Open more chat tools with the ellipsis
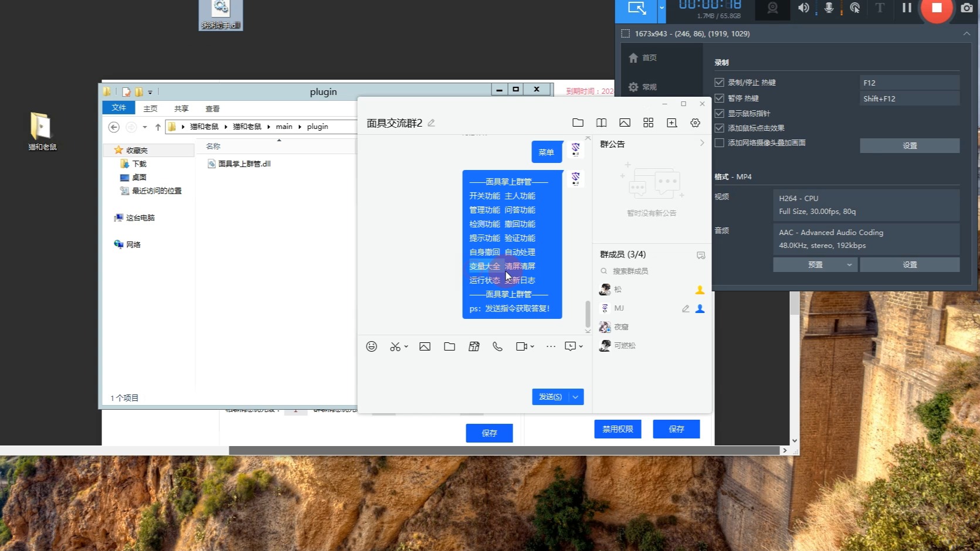Screen dimensions: 980x551 (551, 346)
